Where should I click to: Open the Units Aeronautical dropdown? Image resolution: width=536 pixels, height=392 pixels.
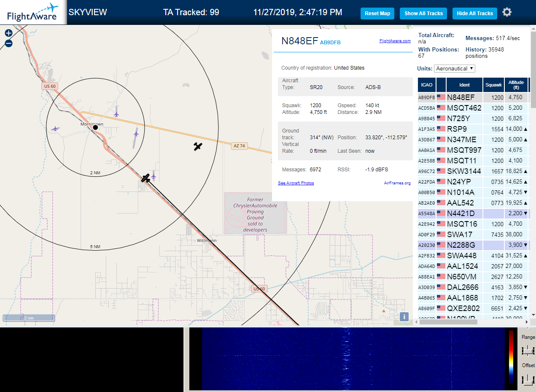click(x=455, y=68)
